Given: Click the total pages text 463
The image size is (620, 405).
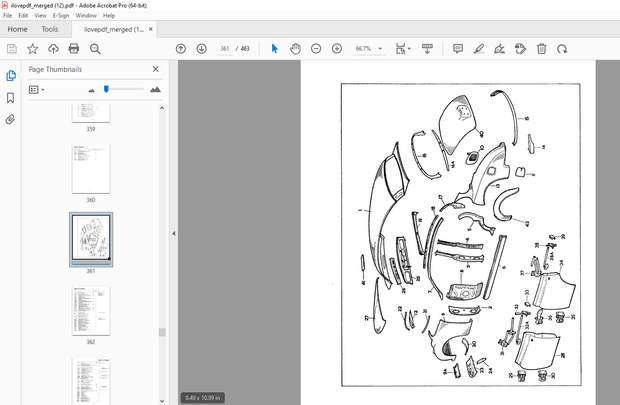Looking at the screenshot, I should 245,49.
